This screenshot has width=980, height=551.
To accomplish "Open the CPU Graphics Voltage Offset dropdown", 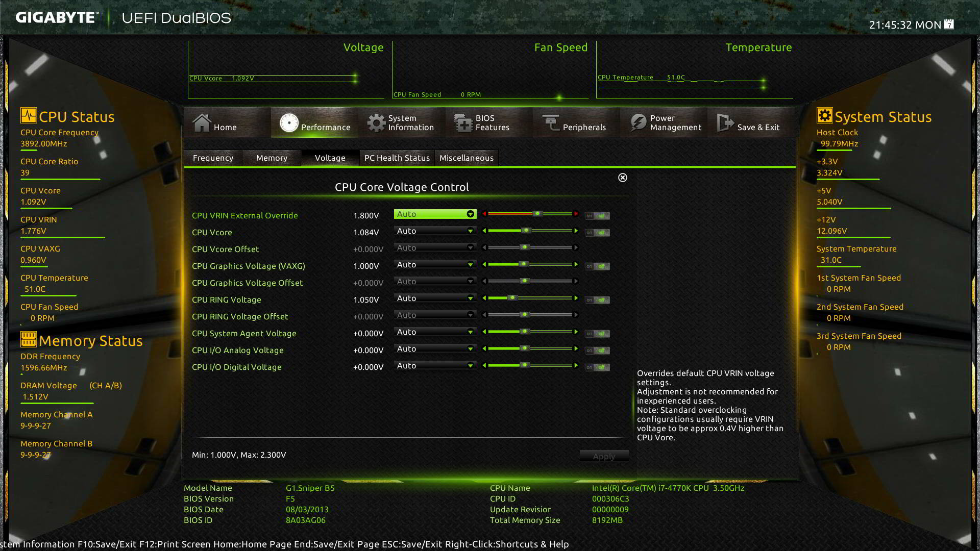I will 435,282.
